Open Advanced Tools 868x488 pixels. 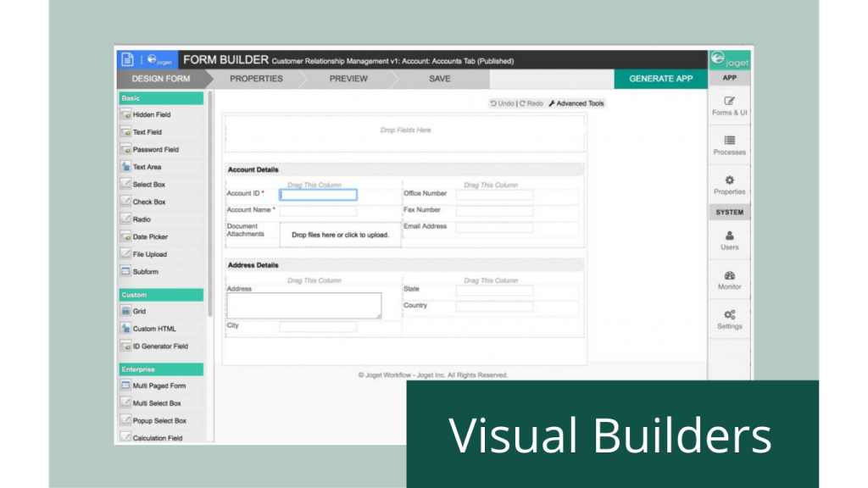[576, 103]
